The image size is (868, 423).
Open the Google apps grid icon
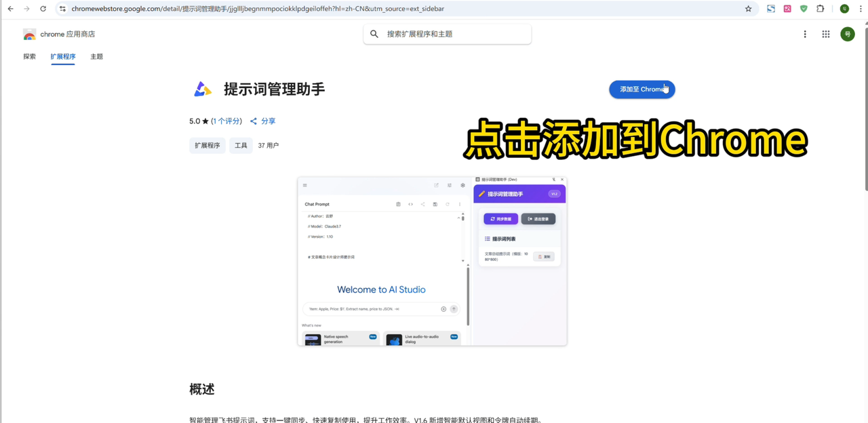click(x=826, y=34)
